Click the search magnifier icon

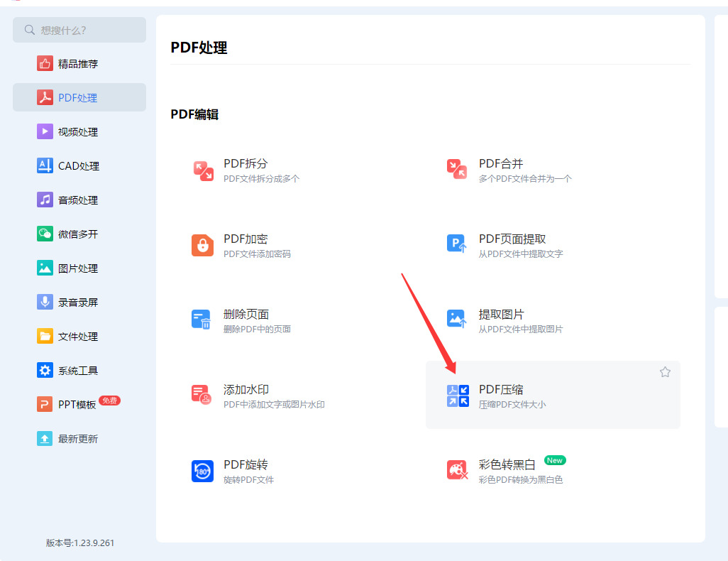click(x=30, y=30)
